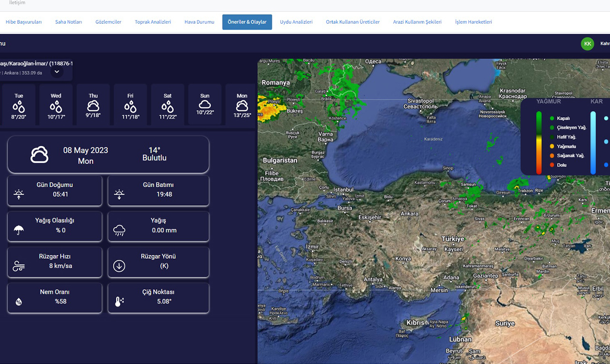Open the Hibe Başvuruları tab
Image resolution: width=610 pixels, height=364 pixels.
coord(23,22)
